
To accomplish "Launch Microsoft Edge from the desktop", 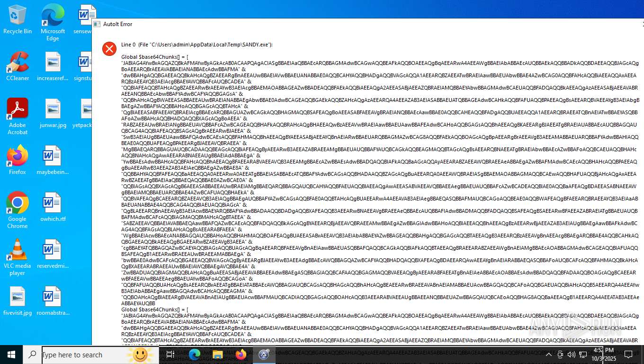I will pyautogui.click(x=53, y=22).
